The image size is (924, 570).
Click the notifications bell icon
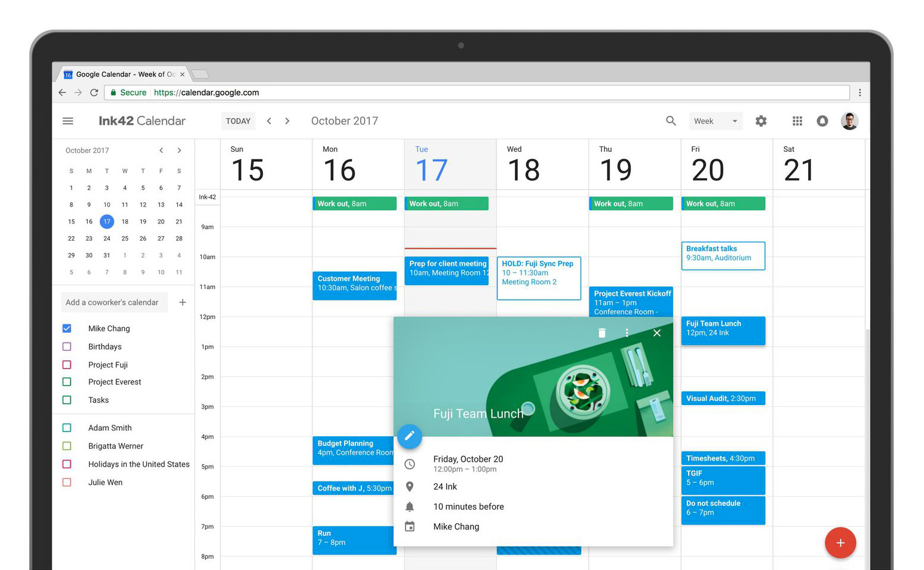[x=822, y=121]
